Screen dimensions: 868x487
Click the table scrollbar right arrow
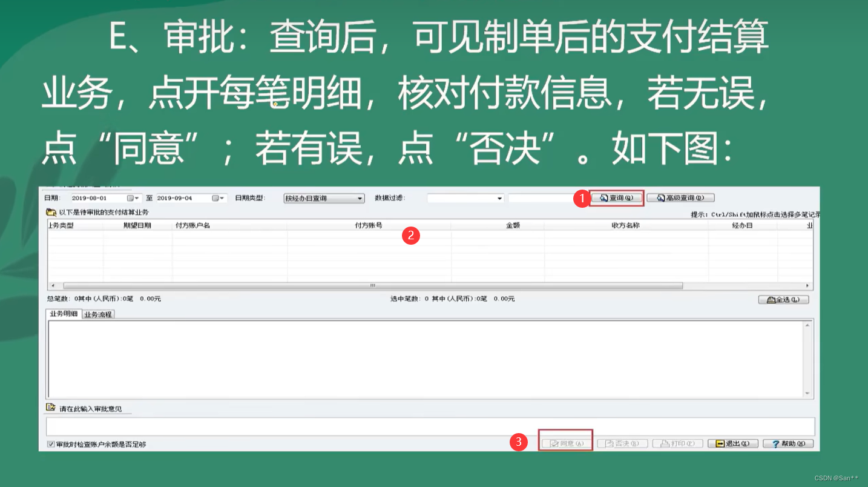(x=807, y=285)
